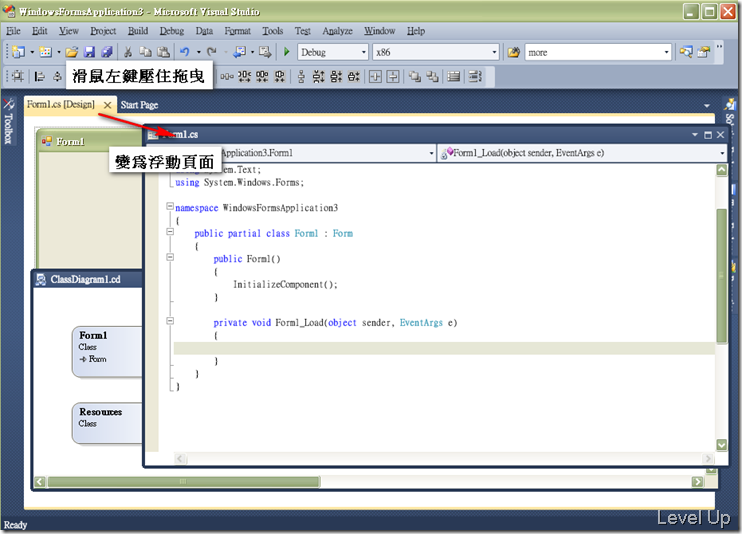Screen dimensions: 742x534
Task: Open the Build menu
Action: coord(138,31)
